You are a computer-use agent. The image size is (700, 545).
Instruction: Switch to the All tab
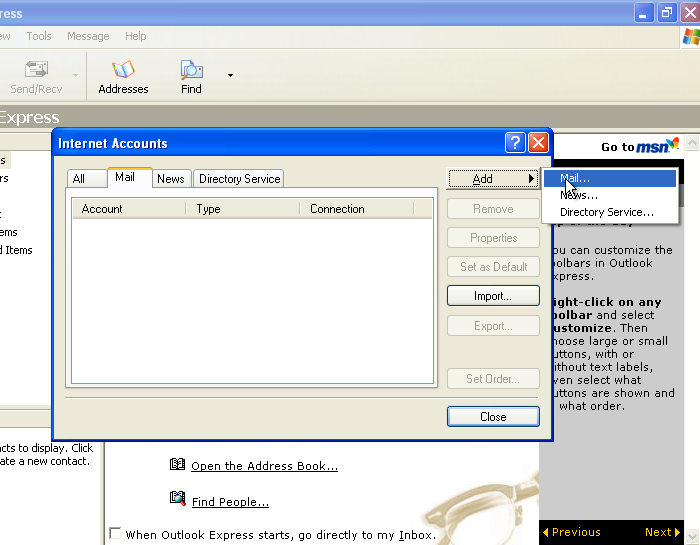(87, 179)
